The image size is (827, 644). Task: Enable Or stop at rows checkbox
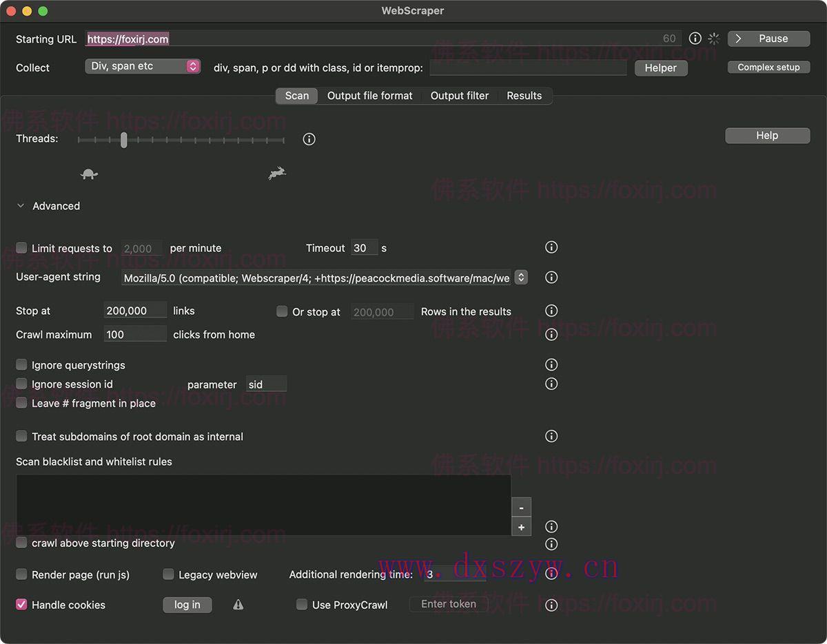(282, 311)
